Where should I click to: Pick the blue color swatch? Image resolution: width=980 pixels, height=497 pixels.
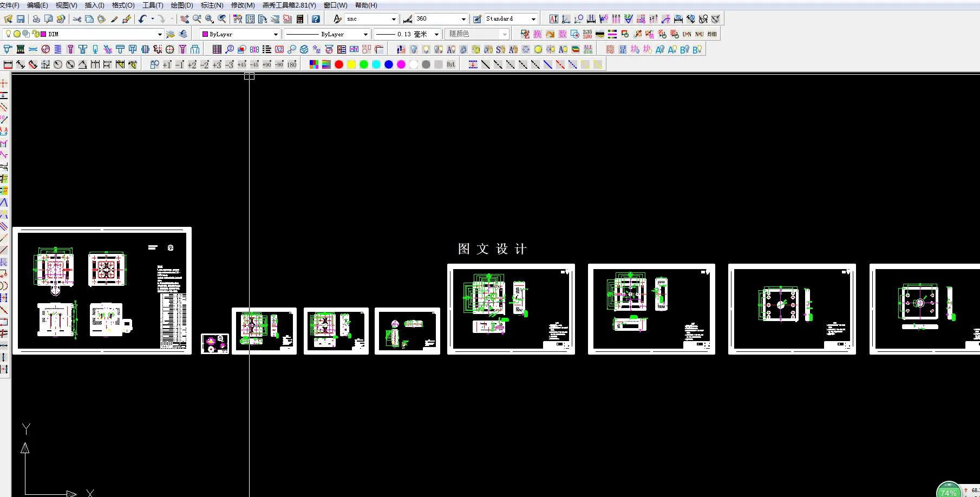(389, 64)
